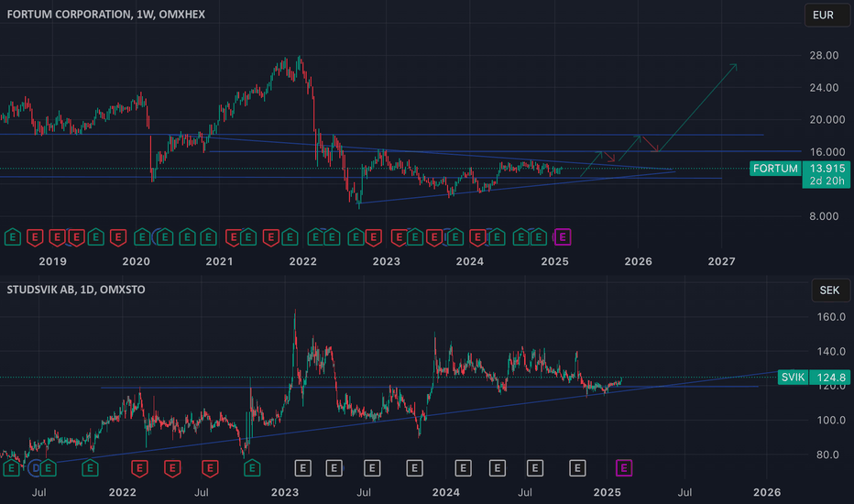Click 16.000 on the Fortum price axis
Image resolution: width=854 pixels, height=504 pixels.
coord(827,151)
